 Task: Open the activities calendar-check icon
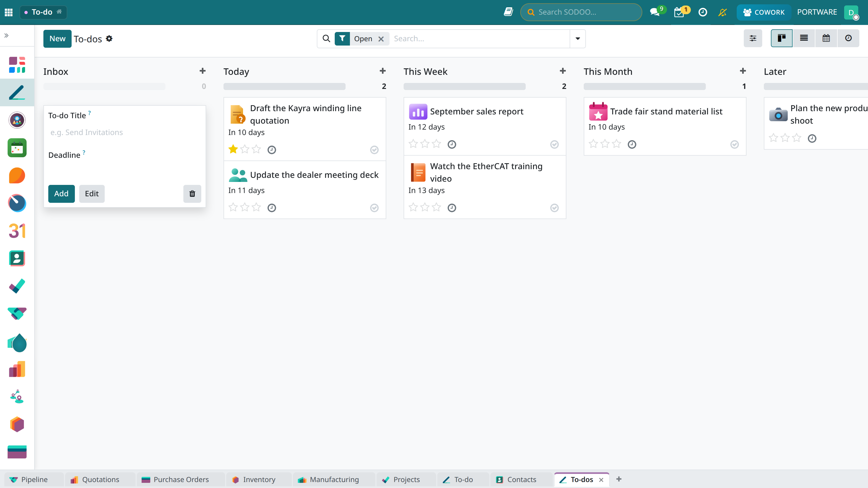679,12
